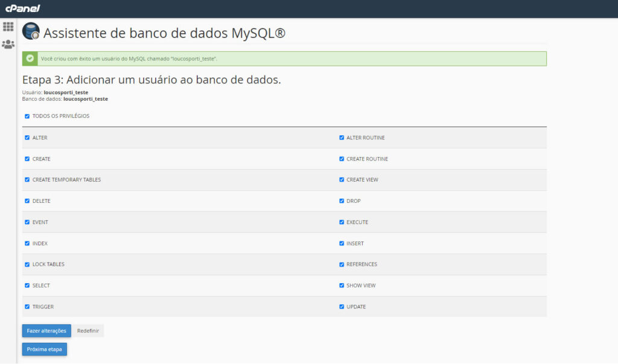Uncheck the UPDATE privilege
Image resolution: width=618 pixels, height=364 pixels.
[x=342, y=307]
